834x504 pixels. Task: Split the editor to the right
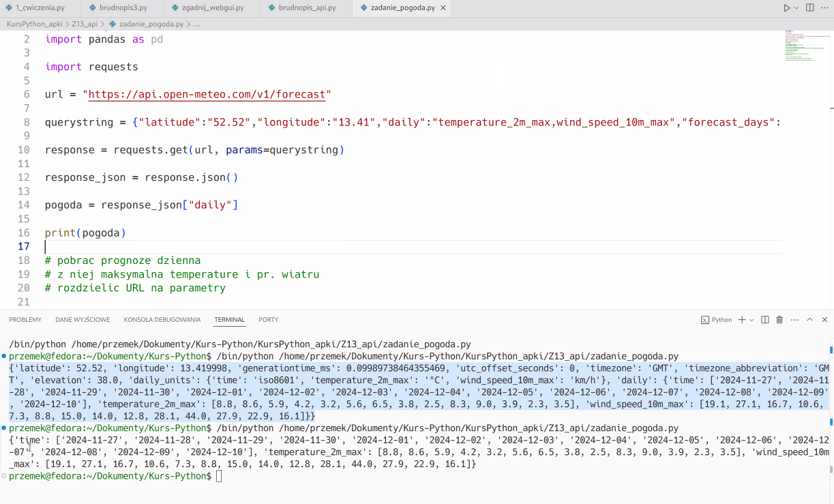tap(809, 8)
